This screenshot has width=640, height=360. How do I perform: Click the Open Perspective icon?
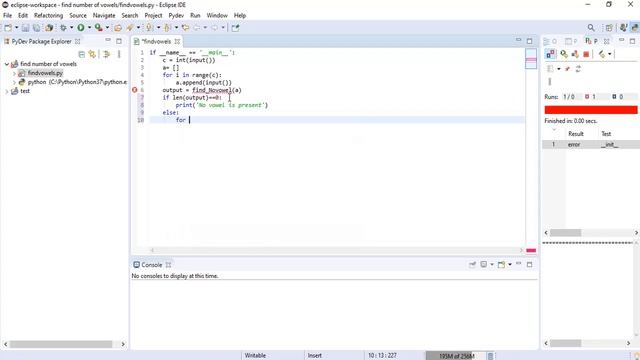point(609,28)
